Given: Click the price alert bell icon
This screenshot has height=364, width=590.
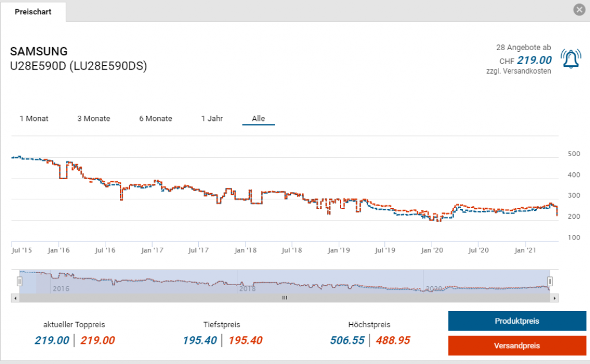Looking at the screenshot, I should (570, 59).
